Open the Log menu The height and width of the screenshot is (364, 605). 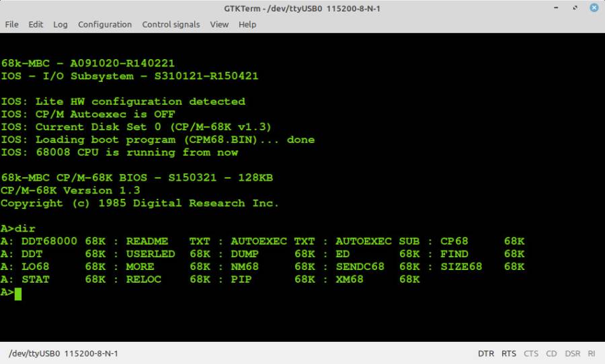coord(61,24)
